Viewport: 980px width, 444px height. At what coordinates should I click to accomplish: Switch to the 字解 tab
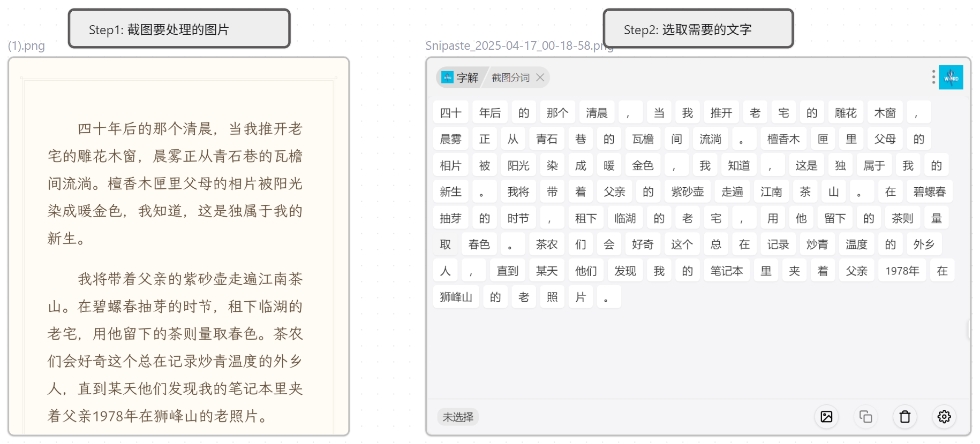click(x=460, y=78)
